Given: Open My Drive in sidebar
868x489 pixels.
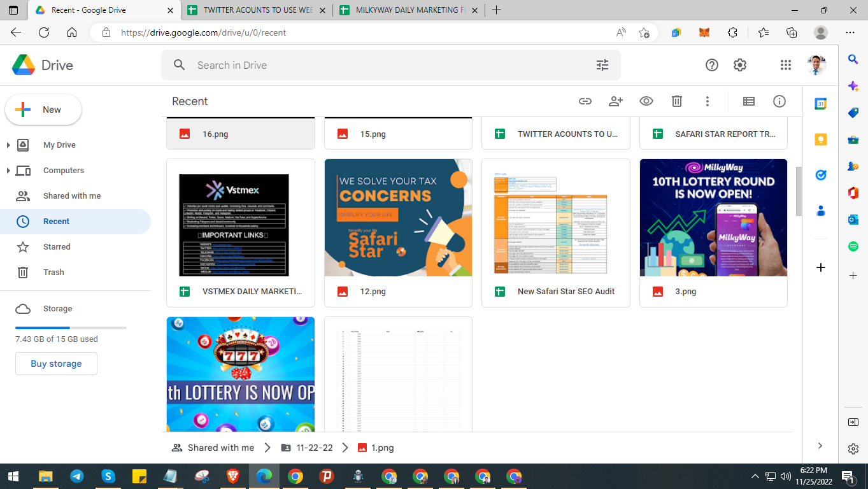Looking at the screenshot, I should point(59,145).
